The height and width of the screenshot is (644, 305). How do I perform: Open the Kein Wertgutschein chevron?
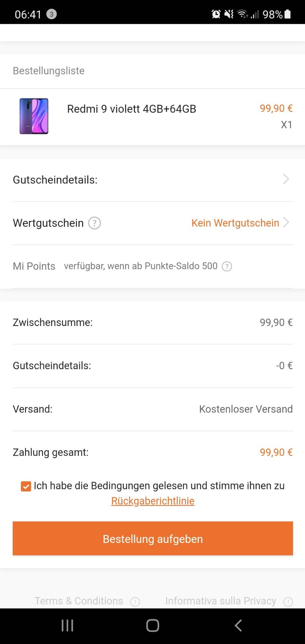point(286,222)
